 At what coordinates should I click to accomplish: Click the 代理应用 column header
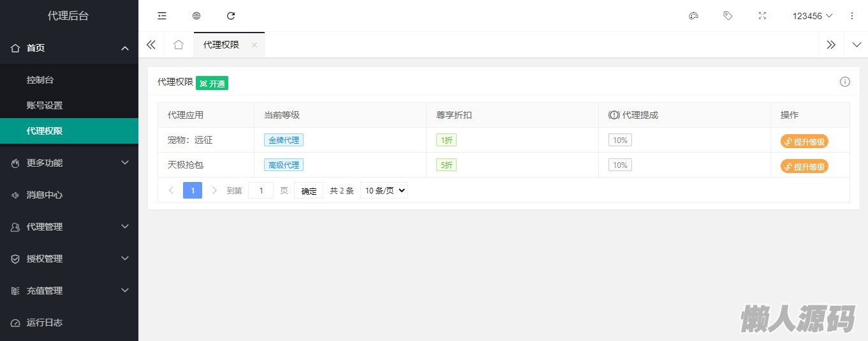(x=206, y=115)
